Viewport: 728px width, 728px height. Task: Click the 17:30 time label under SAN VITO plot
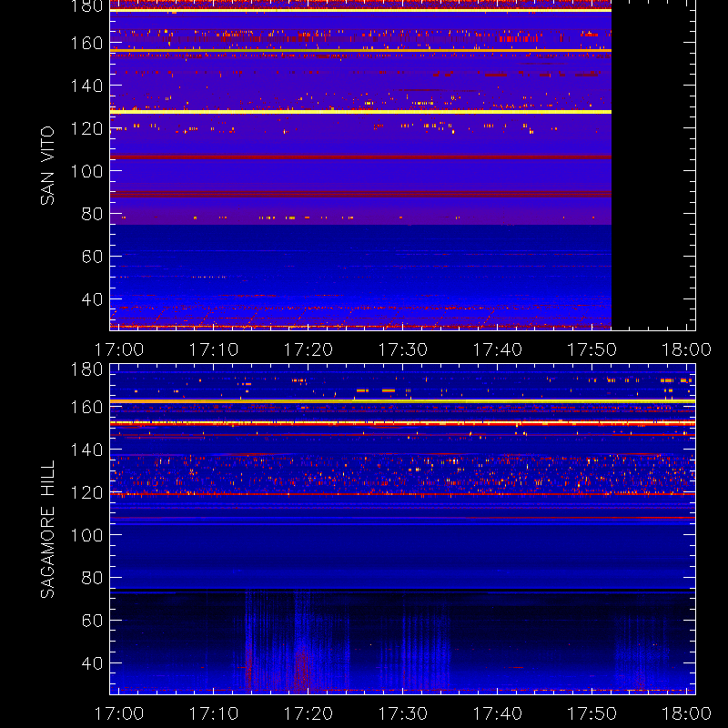point(403,349)
